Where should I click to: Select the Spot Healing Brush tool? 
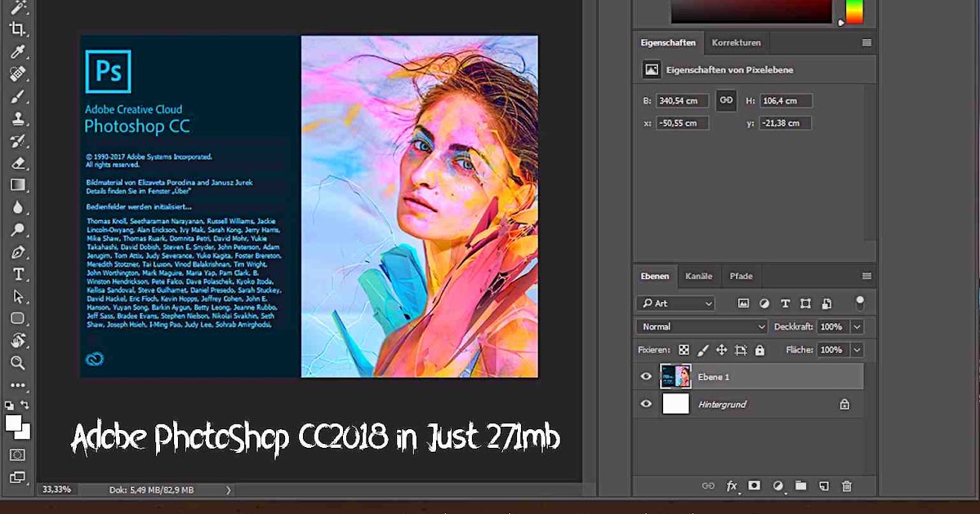18,74
